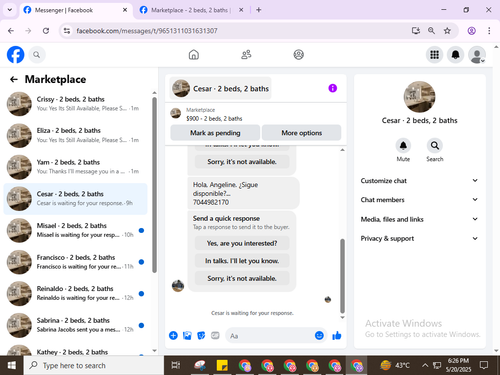Show hidden system tray icons
This screenshot has height=375, width=500.
[x=425, y=365]
